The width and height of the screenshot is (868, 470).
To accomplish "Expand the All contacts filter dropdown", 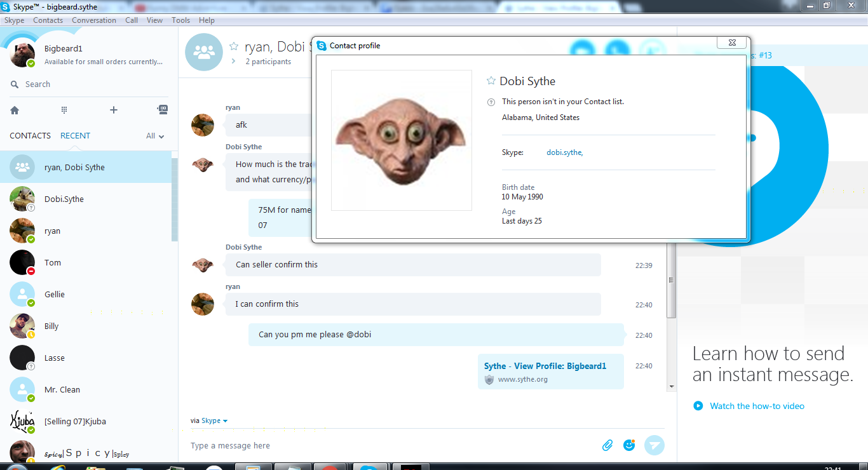I will pos(155,136).
